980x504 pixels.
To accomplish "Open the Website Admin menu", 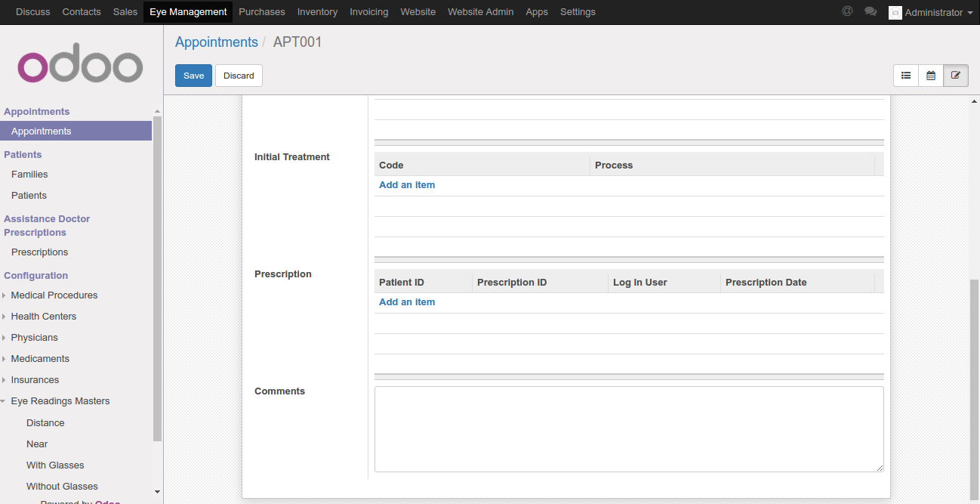I will tap(481, 12).
